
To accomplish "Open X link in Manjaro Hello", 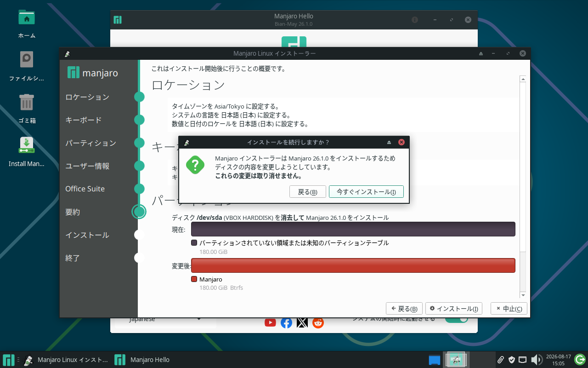I will (x=302, y=322).
